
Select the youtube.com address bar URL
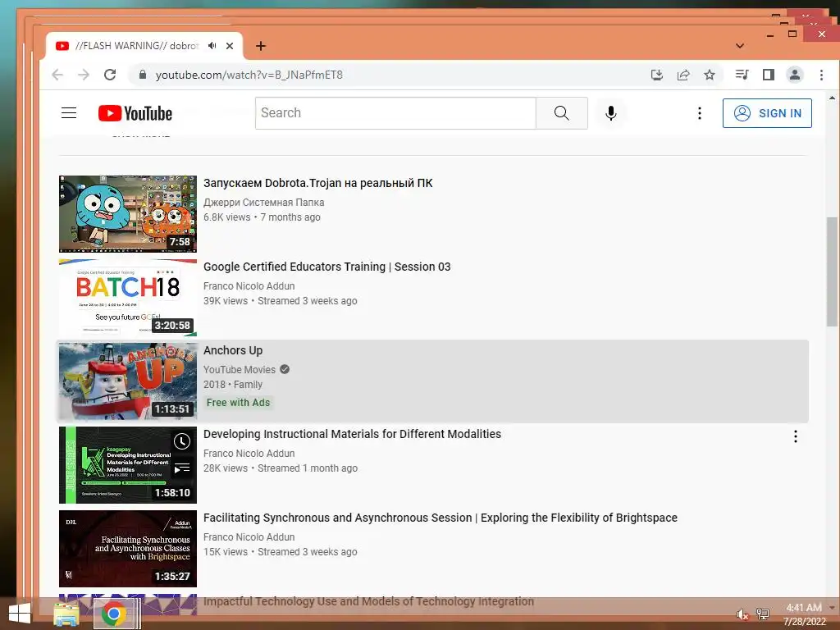[249, 75]
